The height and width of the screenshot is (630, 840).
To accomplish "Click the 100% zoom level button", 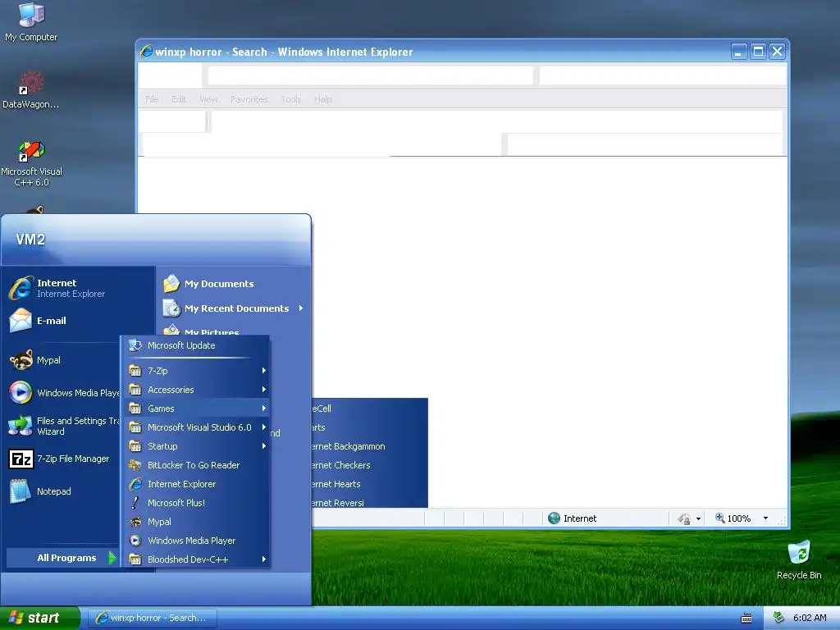I will point(733,518).
